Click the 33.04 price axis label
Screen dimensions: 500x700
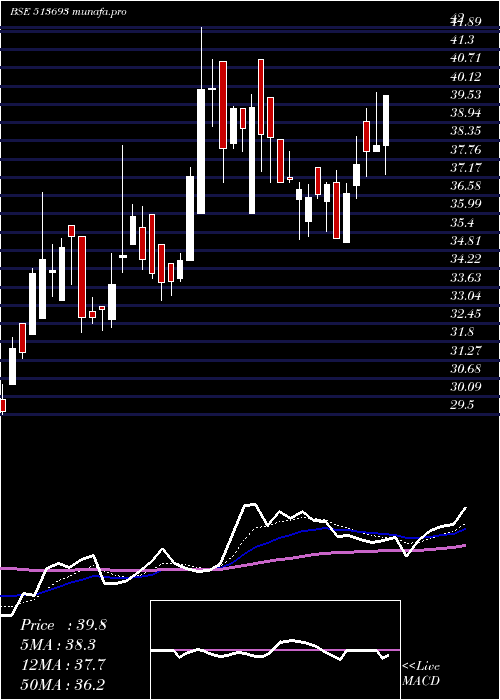coord(466,296)
